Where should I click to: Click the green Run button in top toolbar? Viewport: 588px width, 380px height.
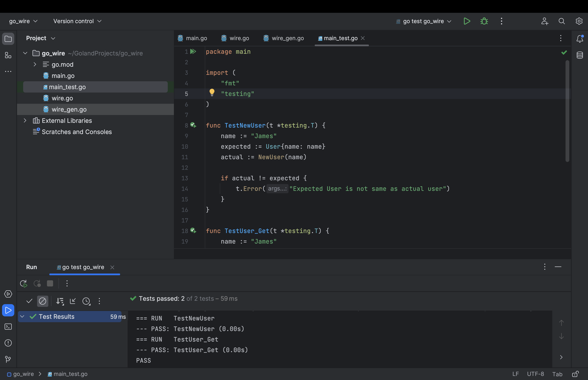pos(467,21)
